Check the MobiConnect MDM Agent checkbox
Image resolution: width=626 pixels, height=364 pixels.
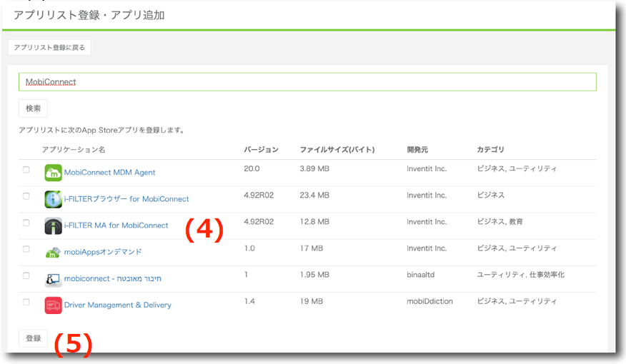[x=26, y=169]
